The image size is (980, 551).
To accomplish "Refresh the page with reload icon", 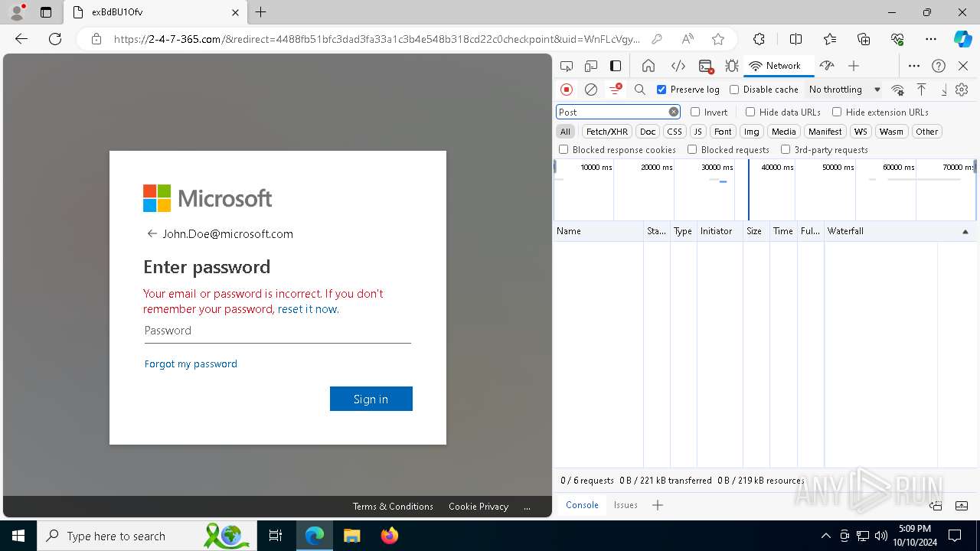I will 55,39.
